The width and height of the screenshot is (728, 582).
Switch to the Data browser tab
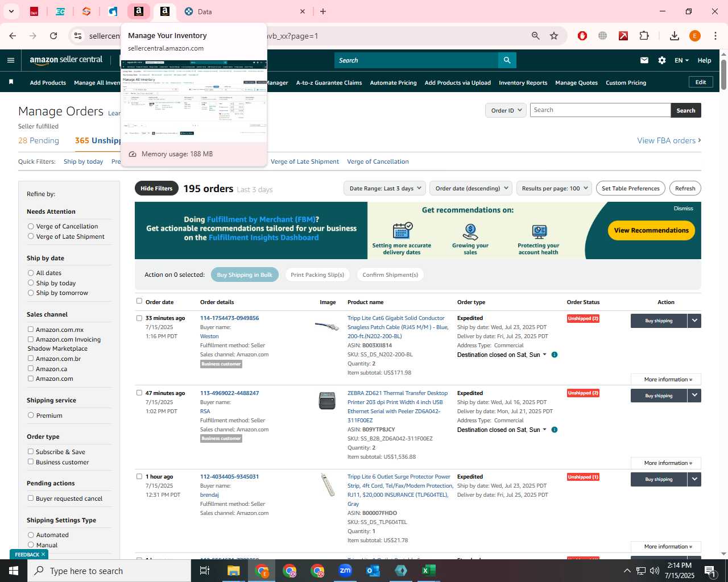pyautogui.click(x=245, y=11)
